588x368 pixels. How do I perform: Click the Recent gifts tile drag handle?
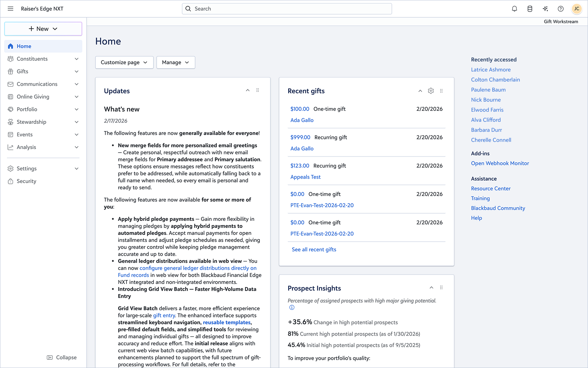(x=441, y=91)
